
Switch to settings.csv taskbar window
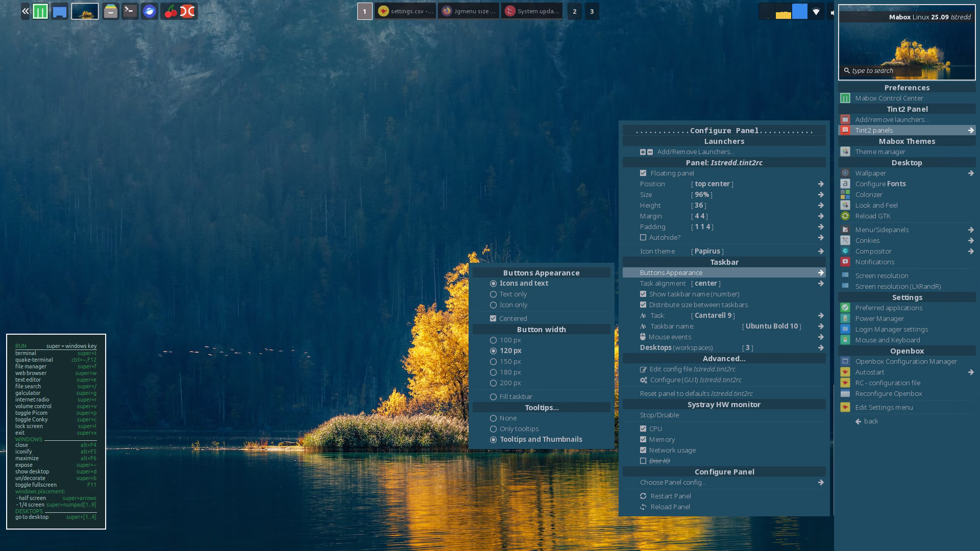coord(406,11)
